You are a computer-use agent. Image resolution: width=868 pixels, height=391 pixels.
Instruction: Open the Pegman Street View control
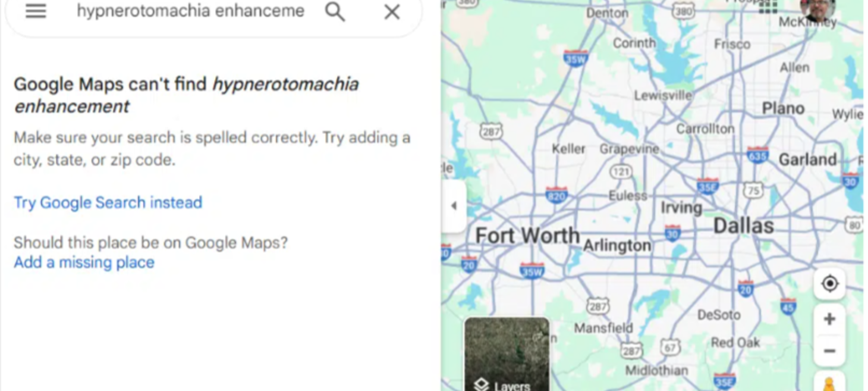point(829,383)
